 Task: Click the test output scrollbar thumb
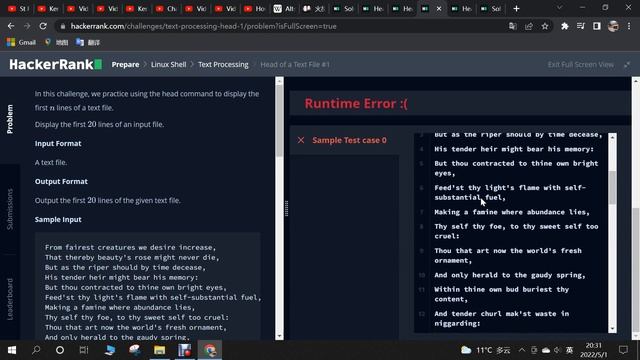pos(612,187)
